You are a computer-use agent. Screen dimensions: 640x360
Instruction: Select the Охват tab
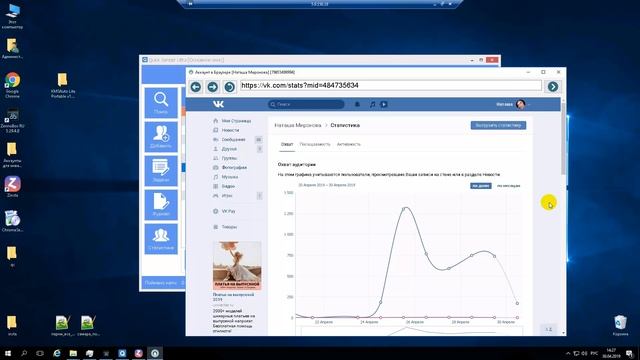pyautogui.click(x=287, y=144)
